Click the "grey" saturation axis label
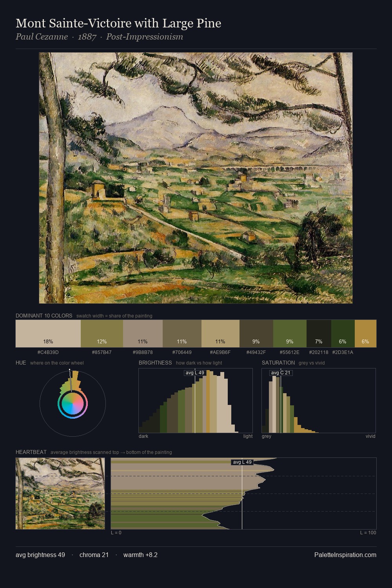The image size is (392, 588). coord(267,436)
